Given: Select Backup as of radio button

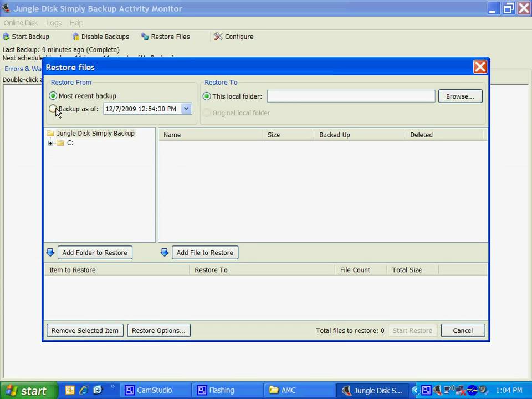Looking at the screenshot, I should click(x=53, y=109).
